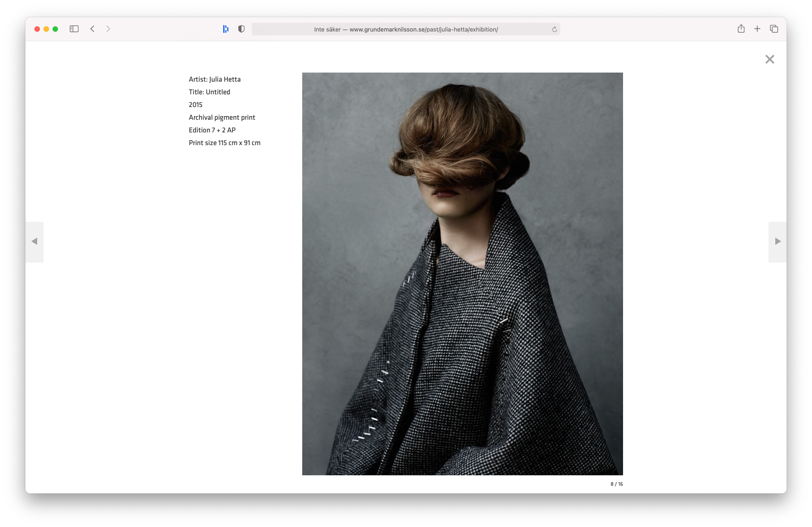Reload the page from the address bar
The image size is (812, 527).
[x=555, y=29]
